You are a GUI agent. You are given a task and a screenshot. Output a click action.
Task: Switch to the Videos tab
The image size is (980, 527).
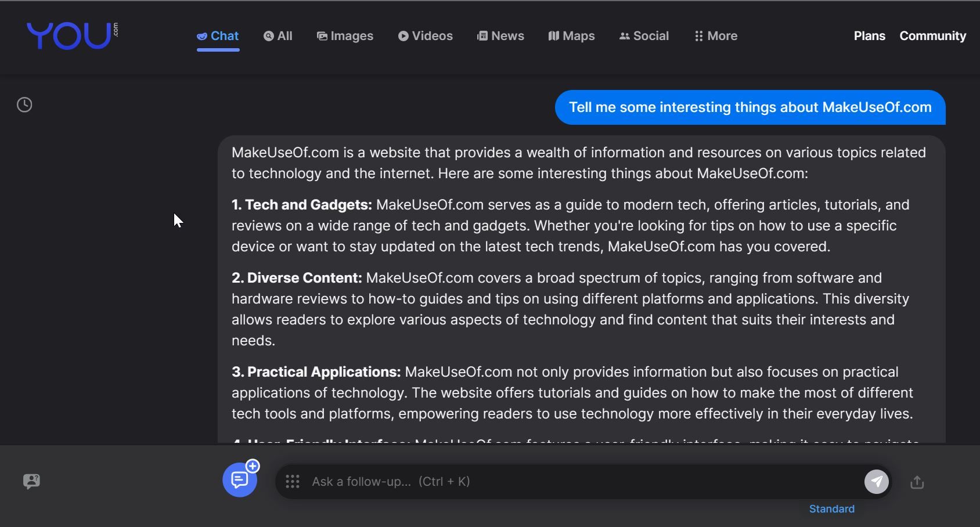(x=425, y=36)
